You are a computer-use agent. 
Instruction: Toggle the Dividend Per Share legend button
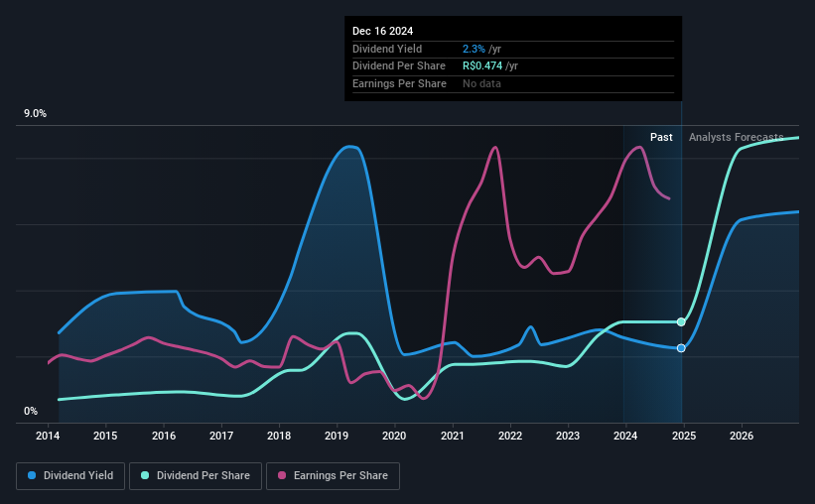click(x=196, y=476)
